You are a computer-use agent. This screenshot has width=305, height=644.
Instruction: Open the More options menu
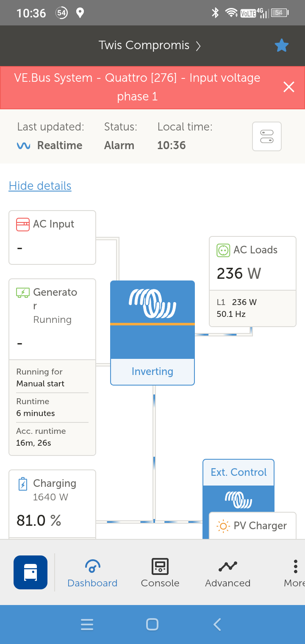pyautogui.click(x=295, y=573)
